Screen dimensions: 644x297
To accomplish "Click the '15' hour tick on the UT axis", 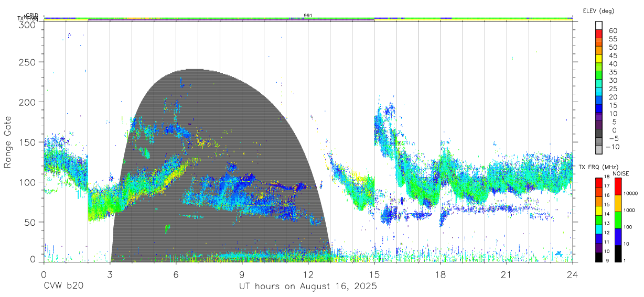I will 374,274.
